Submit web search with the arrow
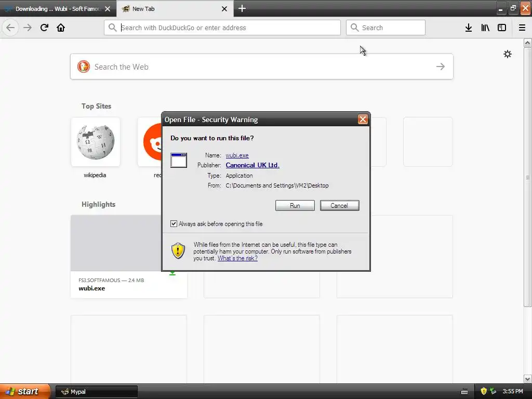Screen dimensions: 532x399 coord(441,66)
